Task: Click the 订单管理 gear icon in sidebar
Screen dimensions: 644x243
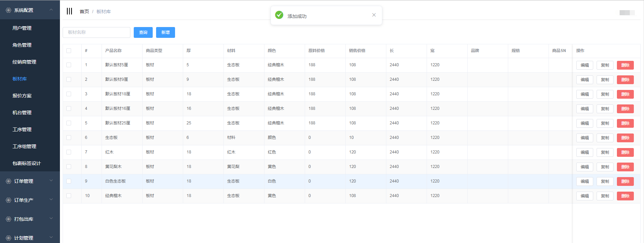Action: (x=8, y=181)
